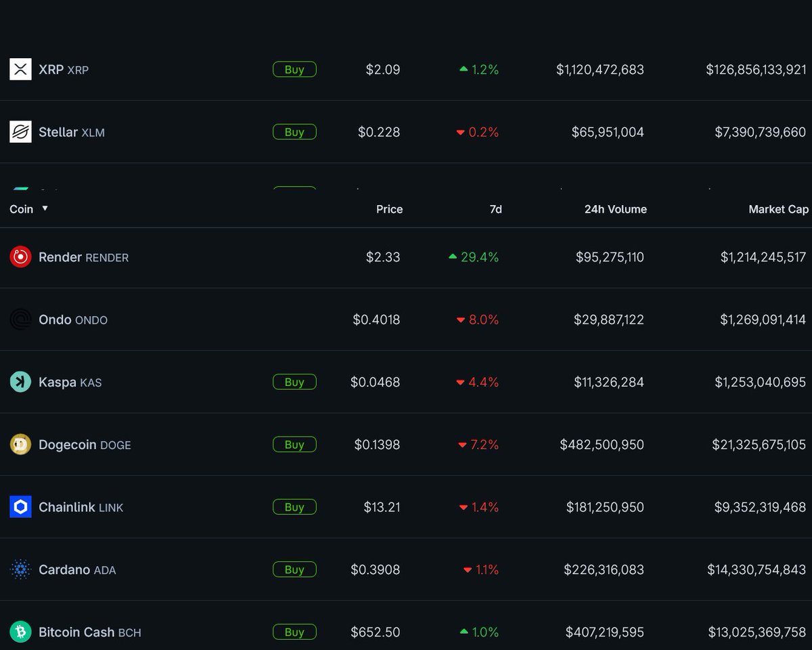Click the Render coin logo icon

point(20,257)
